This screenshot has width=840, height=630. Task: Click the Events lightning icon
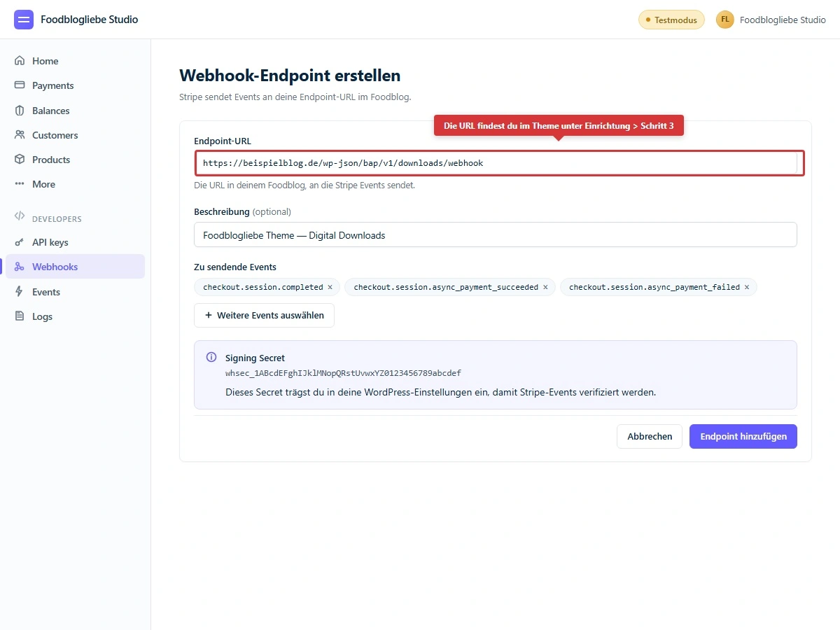19,291
